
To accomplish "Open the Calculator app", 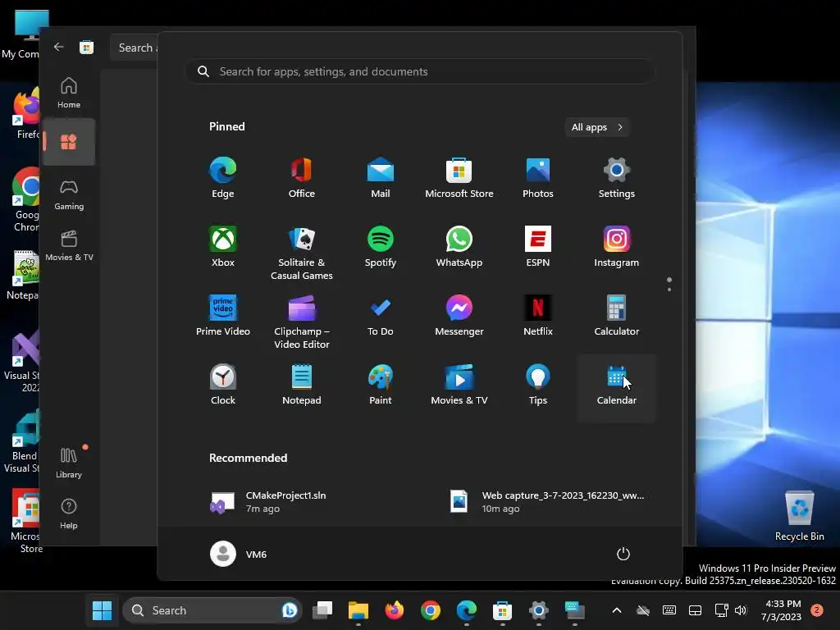I will pos(617,316).
